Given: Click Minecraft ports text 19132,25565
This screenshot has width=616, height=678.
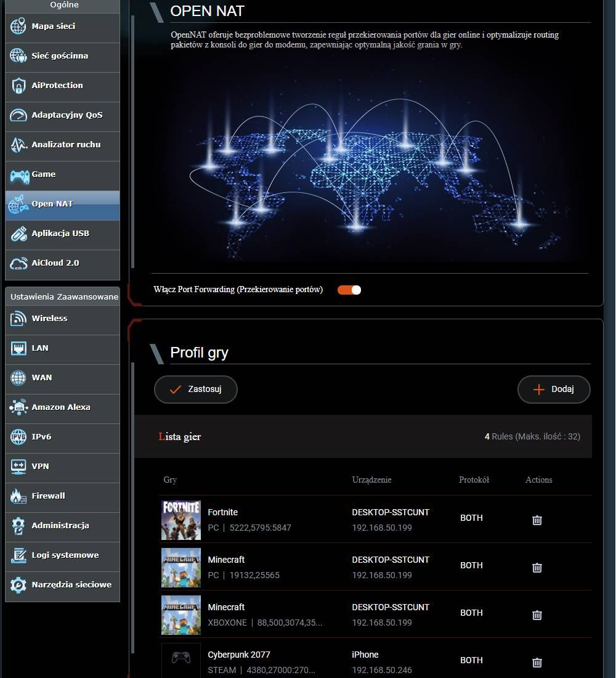Looking at the screenshot, I should coord(254,576).
